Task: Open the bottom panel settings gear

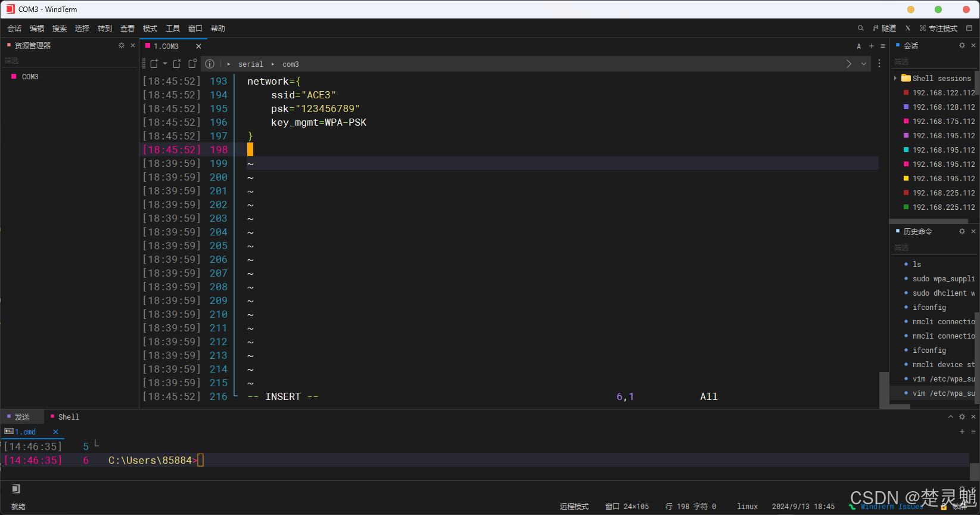Action: click(962, 417)
